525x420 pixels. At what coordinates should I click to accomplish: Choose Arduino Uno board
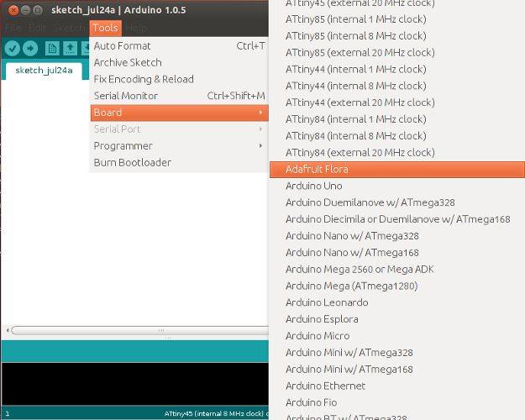click(x=397, y=186)
